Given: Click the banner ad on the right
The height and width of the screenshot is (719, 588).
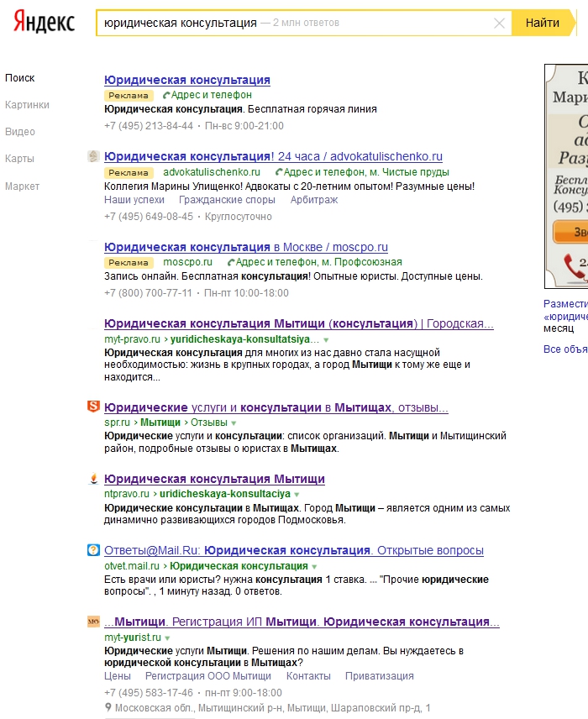Looking at the screenshot, I should pos(566,176).
